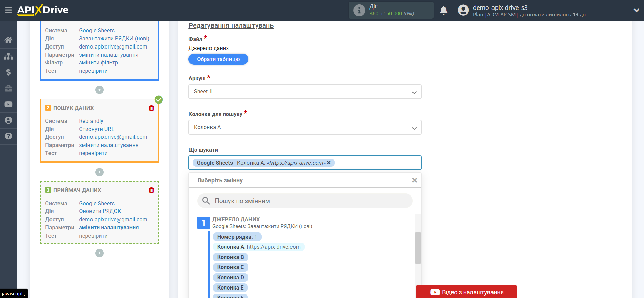Viewport: 644px width, 298px height.
Task: Click змінити фільтр link
Action: coord(98,62)
